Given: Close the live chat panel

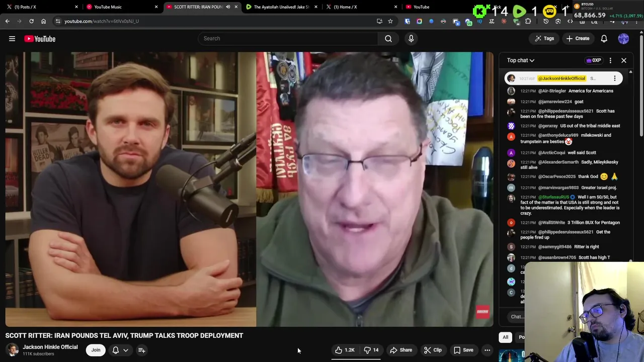Looking at the screenshot, I should coord(624,60).
